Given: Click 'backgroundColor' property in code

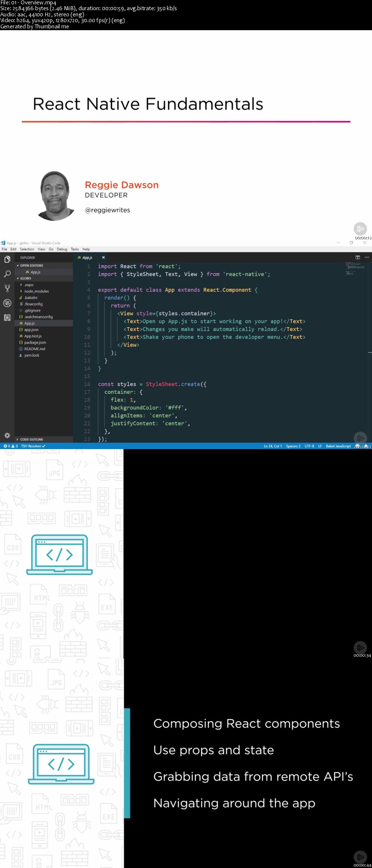Looking at the screenshot, I should coord(134,408).
